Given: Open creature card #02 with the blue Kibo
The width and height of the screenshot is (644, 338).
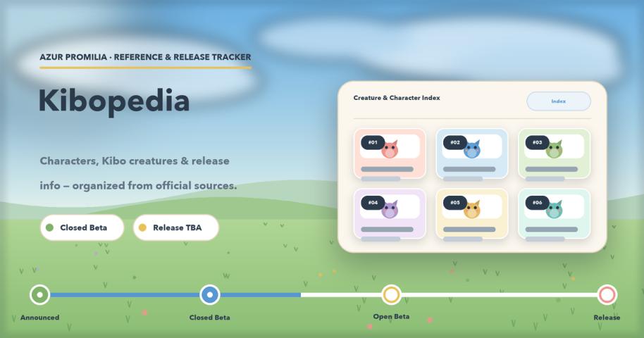Looking at the screenshot, I should click(472, 154).
